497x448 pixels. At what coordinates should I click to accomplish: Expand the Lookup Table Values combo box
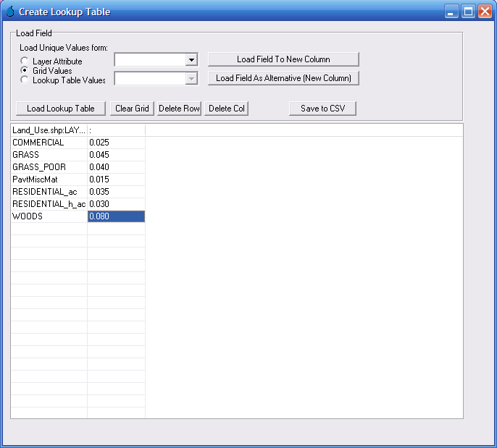pyautogui.click(x=191, y=79)
